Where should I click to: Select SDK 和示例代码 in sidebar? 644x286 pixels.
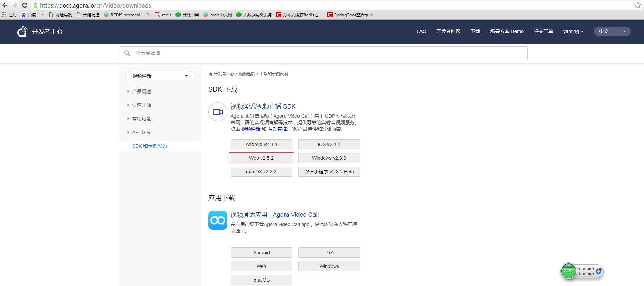tap(150, 146)
